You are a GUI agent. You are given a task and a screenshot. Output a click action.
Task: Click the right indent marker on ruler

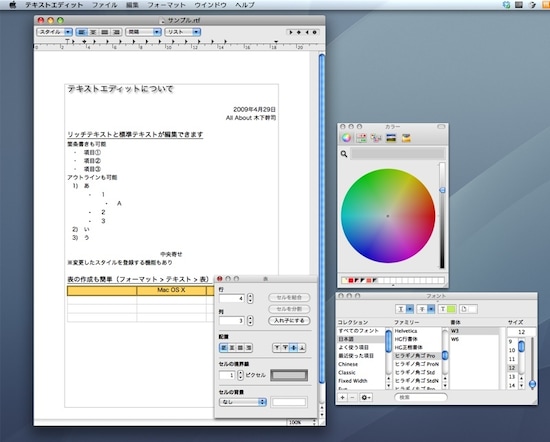click(276, 42)
